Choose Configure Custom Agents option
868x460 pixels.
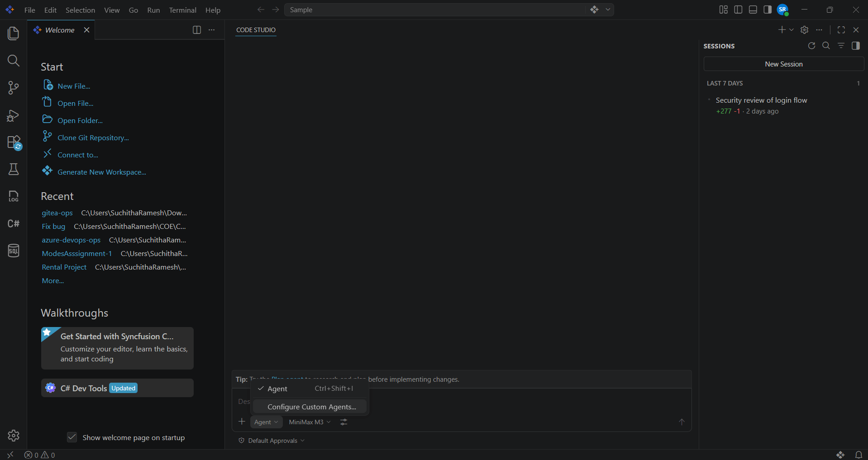(310, 407)
